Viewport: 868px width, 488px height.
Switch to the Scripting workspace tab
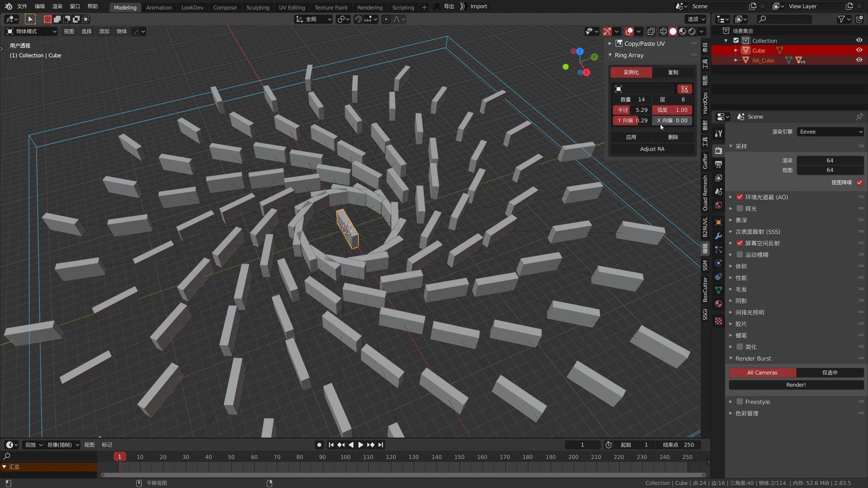[403, 7]
